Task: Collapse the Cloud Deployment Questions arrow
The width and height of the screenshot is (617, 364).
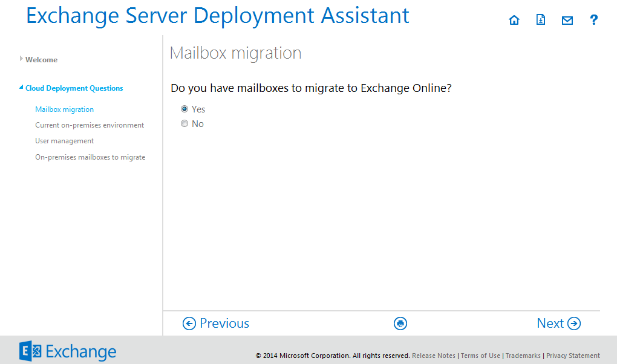Action: click(x=21, y=87)
